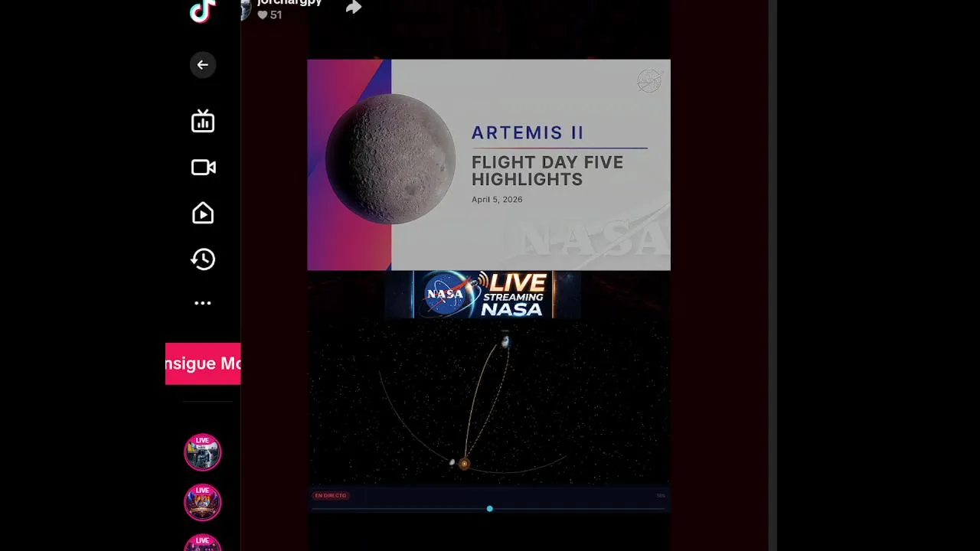Open the first LIVE avatar in sidebar
Image resolution: width=980 pixels, height=551 pixels.
202,452
